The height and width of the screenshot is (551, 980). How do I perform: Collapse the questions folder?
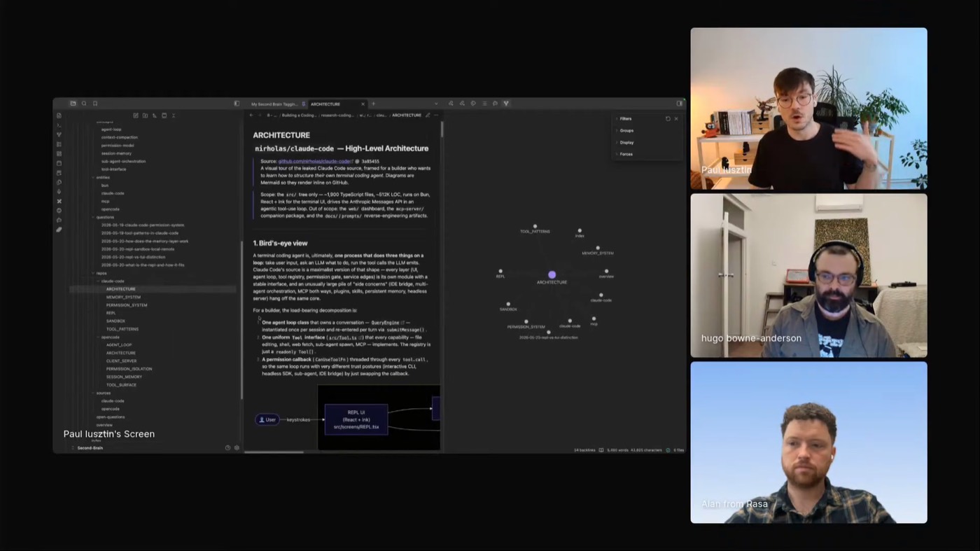tap(104, 217)
